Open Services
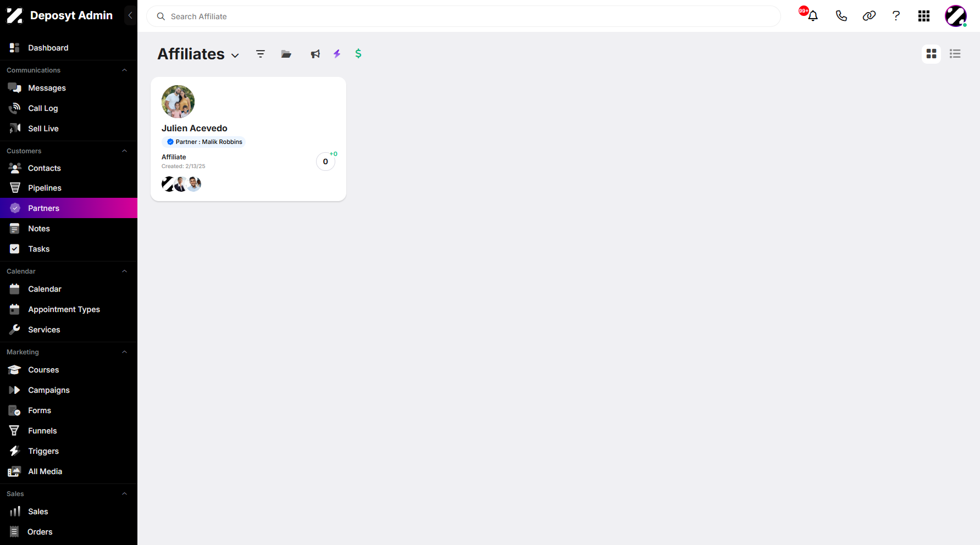980x545 pixels. tap(69, 330)
